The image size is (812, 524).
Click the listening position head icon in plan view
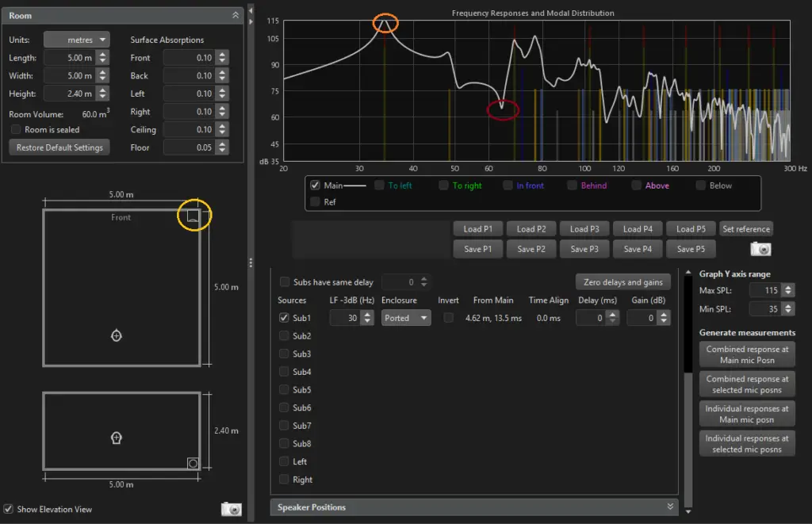coord(116,335)
